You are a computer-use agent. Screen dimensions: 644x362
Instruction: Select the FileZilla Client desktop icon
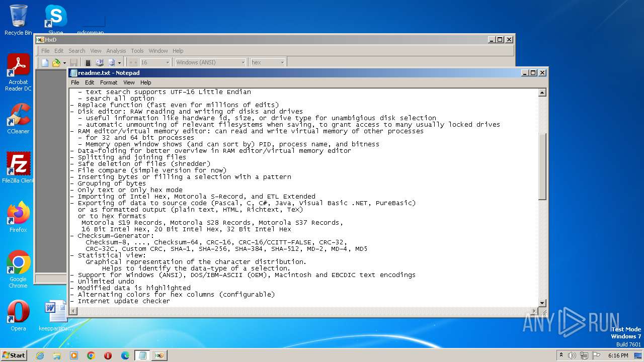(18, 168)
